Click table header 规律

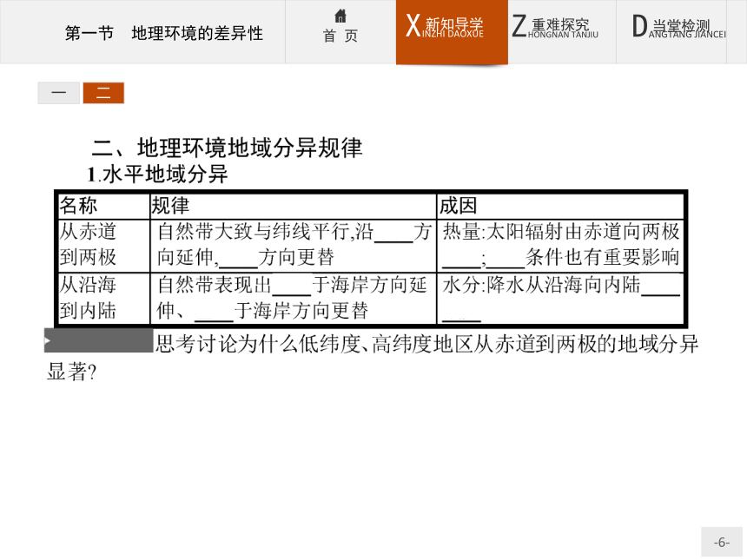click(x=293, y=206)
